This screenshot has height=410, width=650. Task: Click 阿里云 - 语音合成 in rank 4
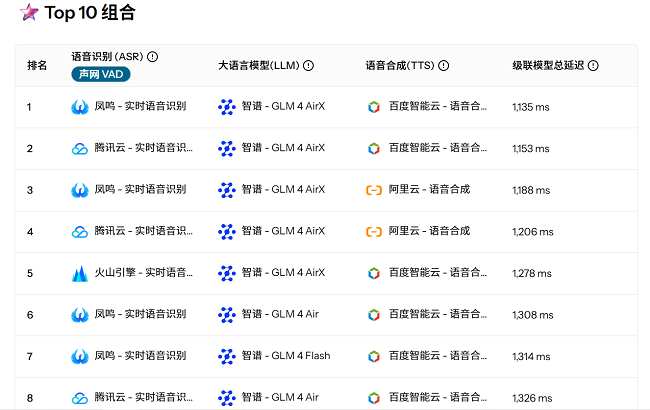[x=429, y=231]
